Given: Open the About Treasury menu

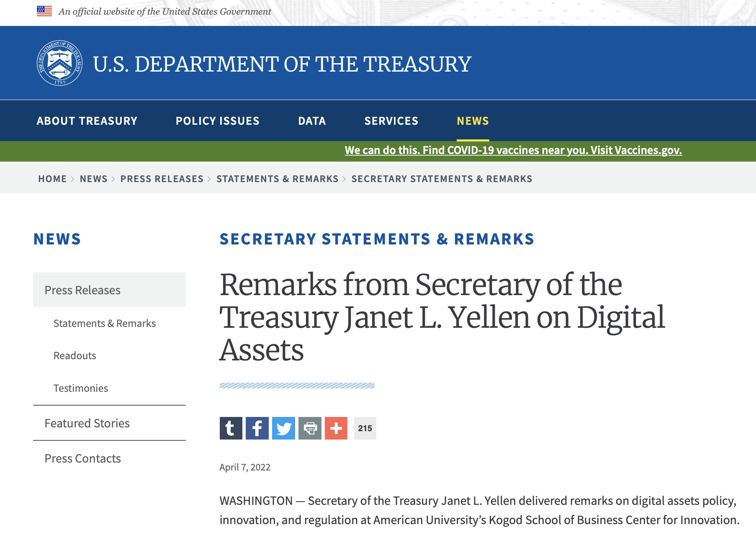Looking at the screenshot, I should [x=87, y=121].
